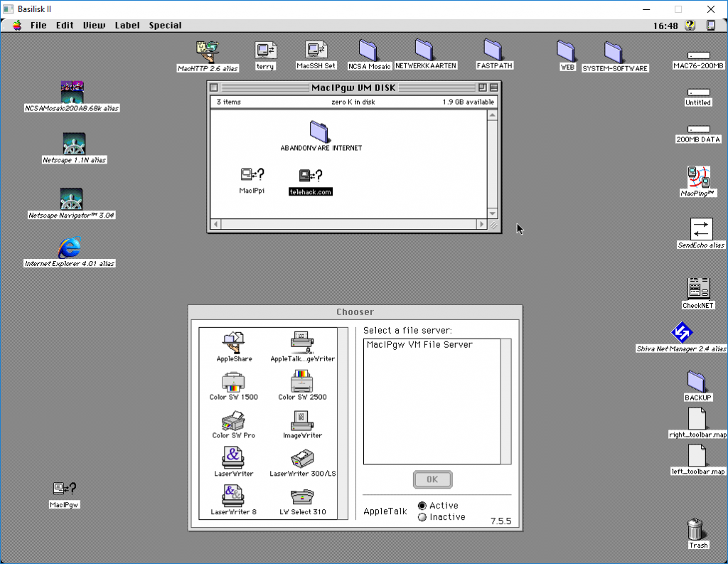Collapse MacIPgw VM DISK window with windowshade box

point(494,87)
